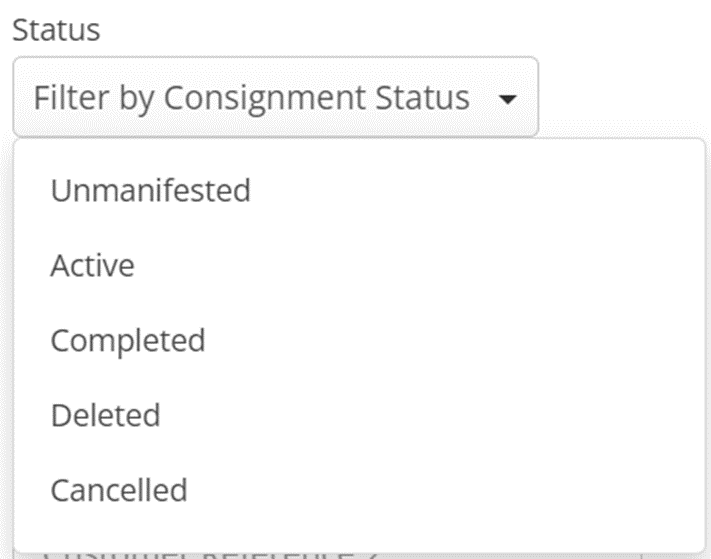Click the dropdown caret arrow icon

click(508, 99)
